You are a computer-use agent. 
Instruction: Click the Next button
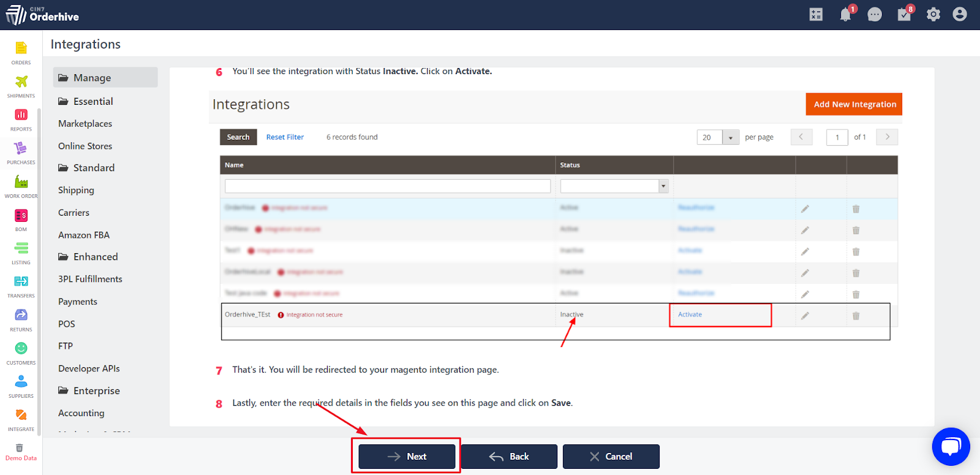tap(407, 457)
